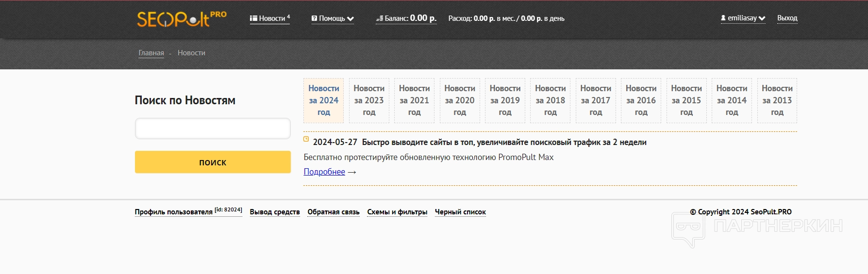Click the balance coins icon
Screen dimensions: 868x274
pos(380,18)
